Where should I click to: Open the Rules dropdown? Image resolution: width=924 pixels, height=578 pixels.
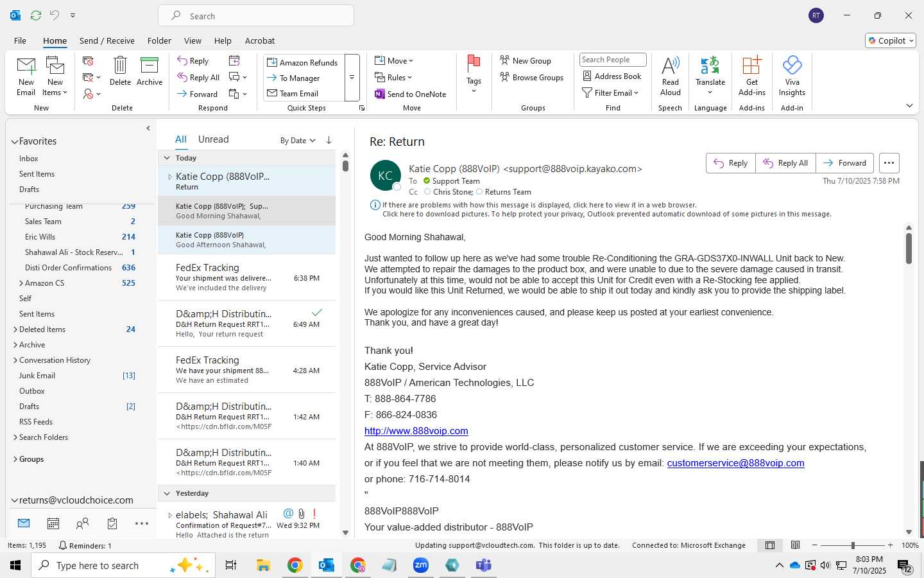[393, 78]
